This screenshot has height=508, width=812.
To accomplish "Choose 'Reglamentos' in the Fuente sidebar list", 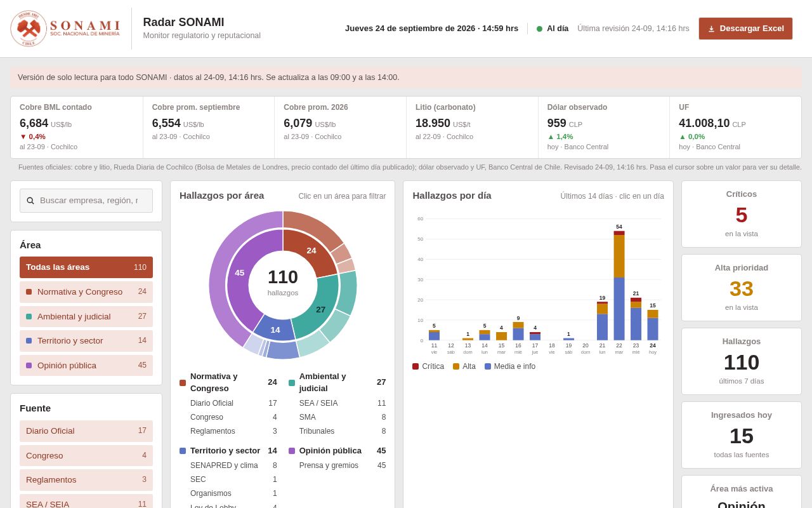I will pos(86,480).
